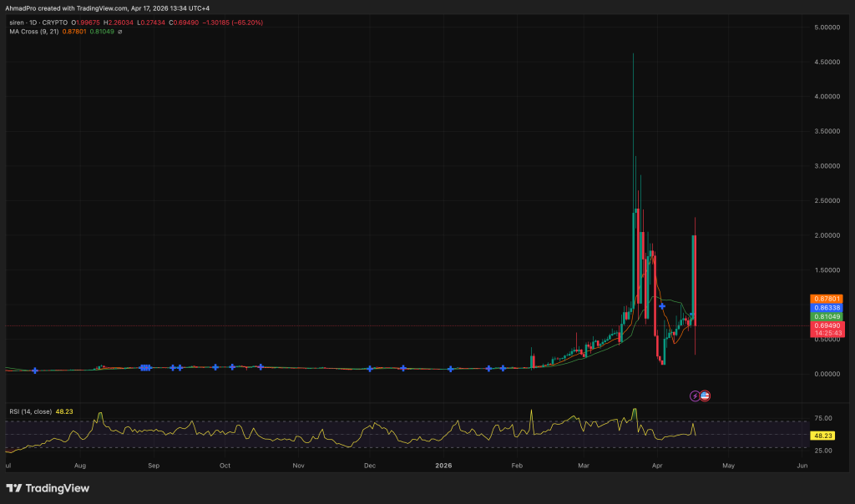Click the US flag economic events icon
Screen dimensions: 855x504
[705, 396]
